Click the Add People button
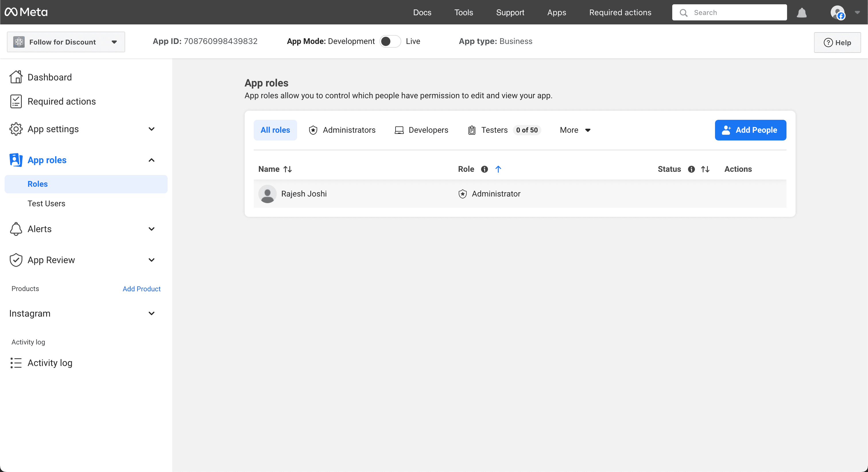868x472 pixels. 750,130
